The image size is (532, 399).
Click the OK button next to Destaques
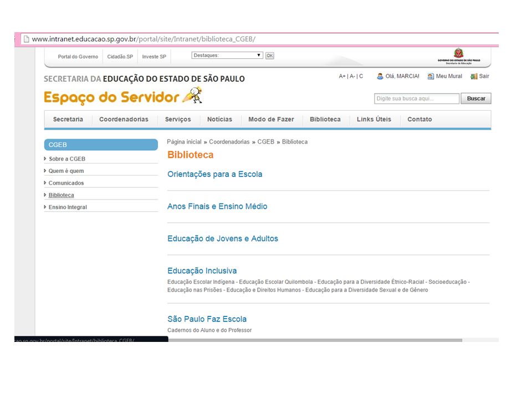270,55
